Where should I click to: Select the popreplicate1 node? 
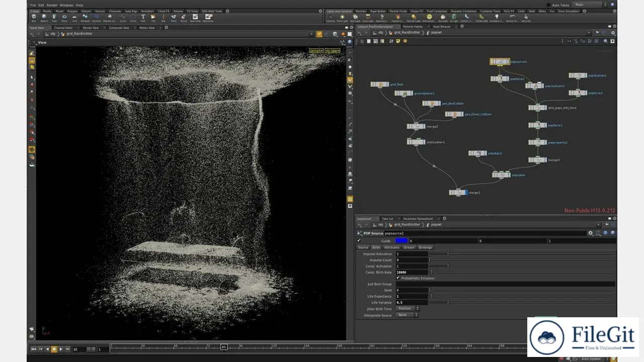(x=534, y=85)
